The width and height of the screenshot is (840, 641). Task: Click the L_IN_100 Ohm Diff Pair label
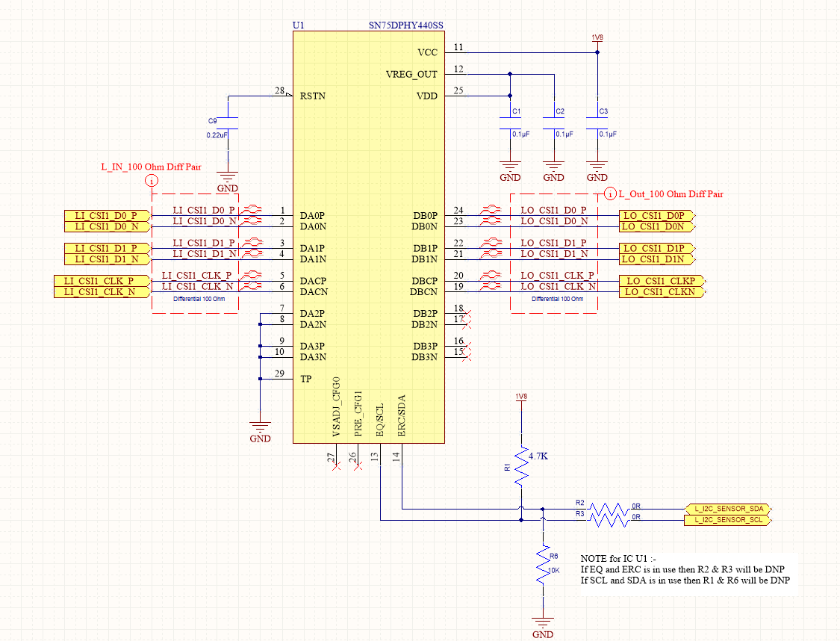tap(151, 167)
